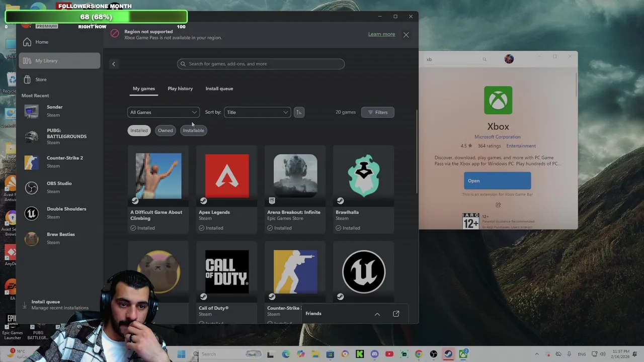Open PUBG: BATTLEGROUNDS in Most Recent
The image size is (644, 362).
point(59,136)
